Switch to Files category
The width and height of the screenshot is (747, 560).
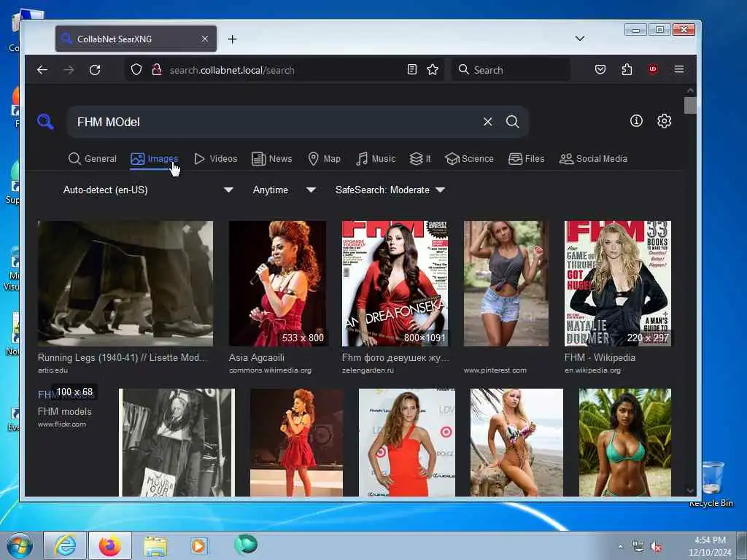click(527, 158)
